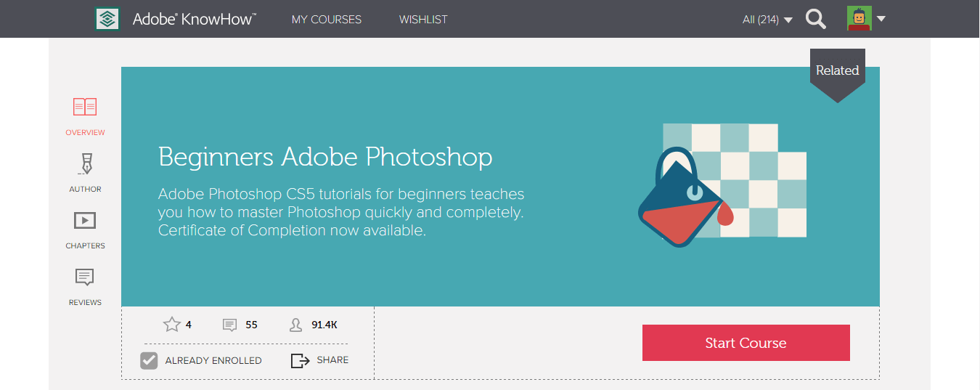Click the Beginners Adobe Photoshop title
Screen dimensions: 980x390
[325, 157]
